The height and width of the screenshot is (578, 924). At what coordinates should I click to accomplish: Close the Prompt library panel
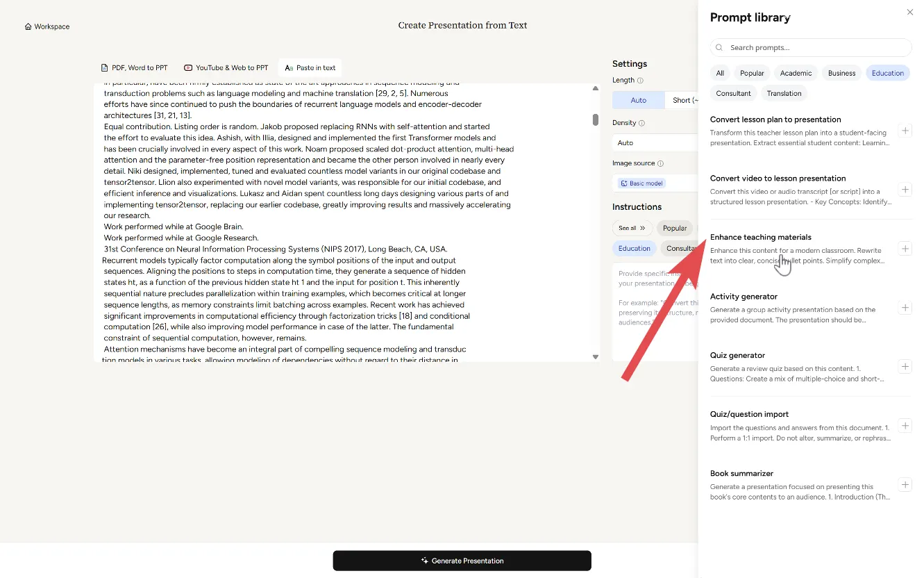[910, 13]
